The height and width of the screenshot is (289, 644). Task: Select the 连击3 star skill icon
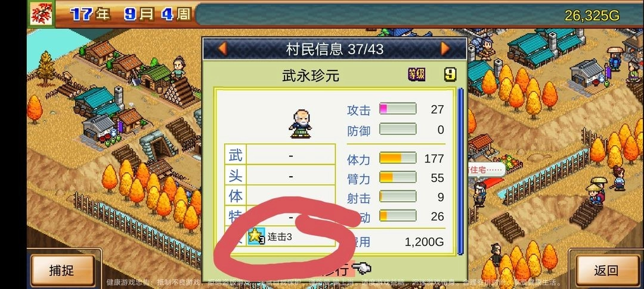pyautogui.click(x=256, y=236)
